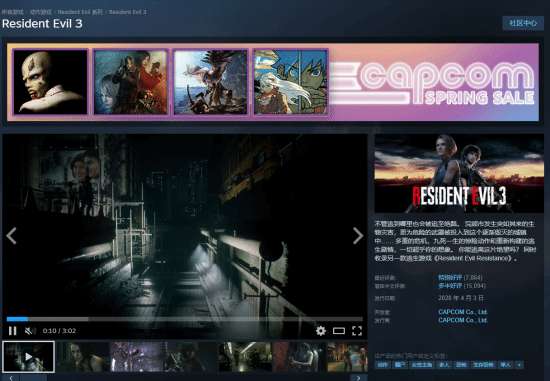This screenshot has height=381, width=550.
Task: Select the lit corridor screenshot thumbnail
Action: coord(246,357)
